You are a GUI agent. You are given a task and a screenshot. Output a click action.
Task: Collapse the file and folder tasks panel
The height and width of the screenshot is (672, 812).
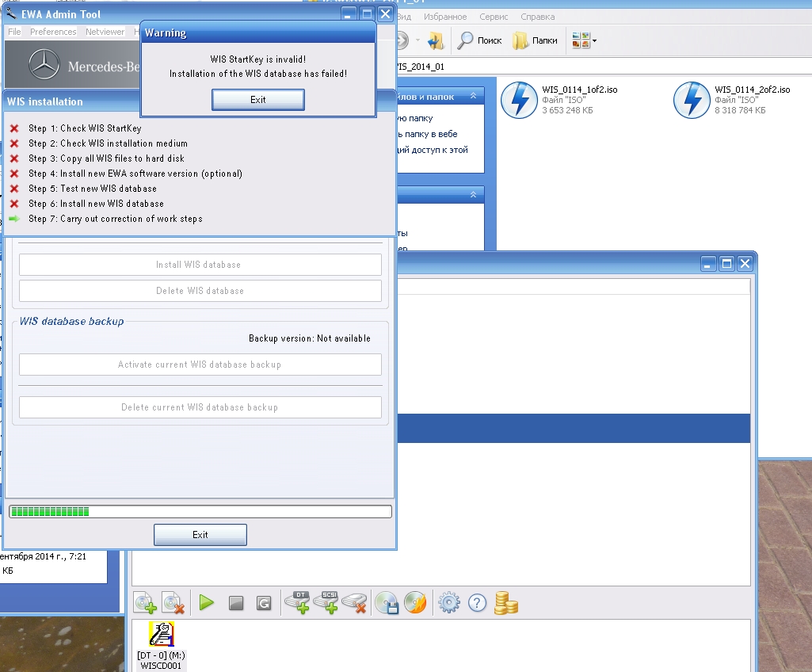point(473,96)
